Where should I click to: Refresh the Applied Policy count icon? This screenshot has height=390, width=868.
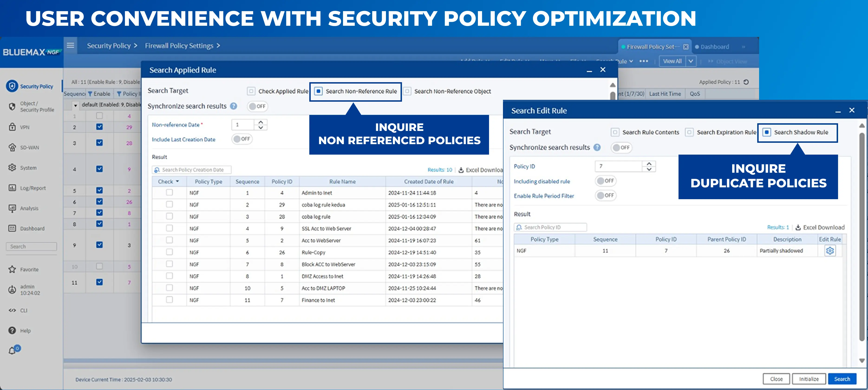pyautogui.click(x=746, y=82)
